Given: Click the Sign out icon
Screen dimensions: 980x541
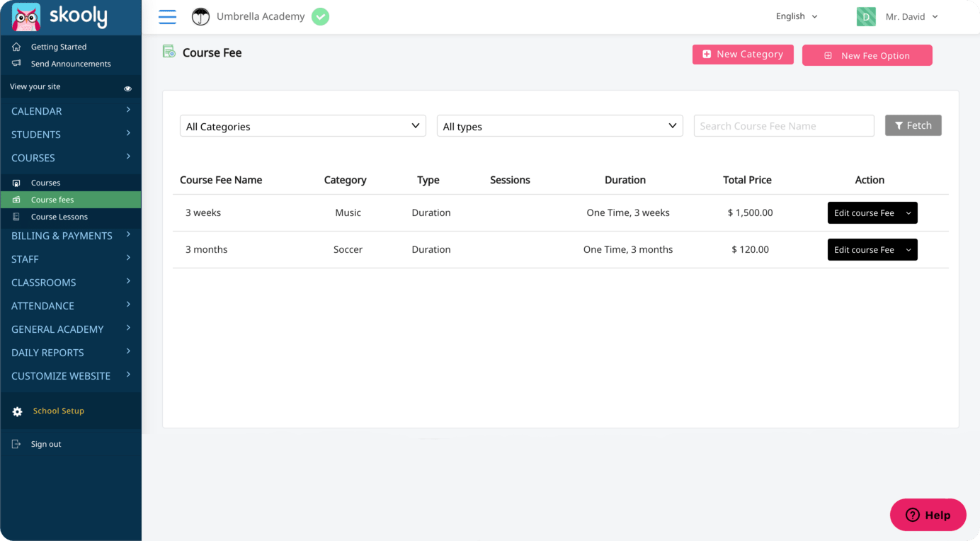Looking at the screenshot, I should click(17, 444).
